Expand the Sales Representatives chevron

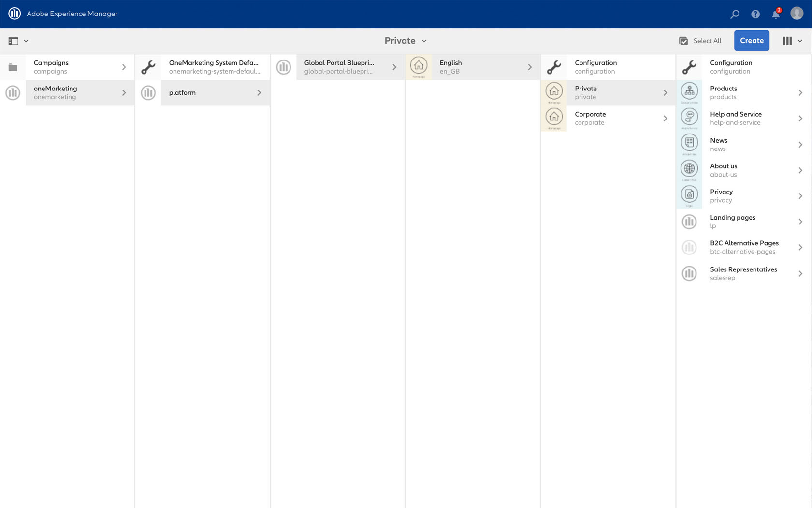800,273
